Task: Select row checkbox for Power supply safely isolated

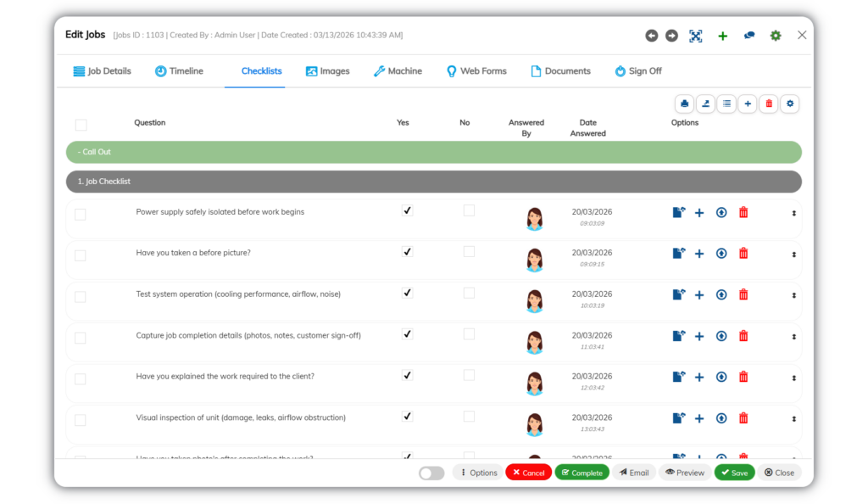Action: click(x=81, y=215)
